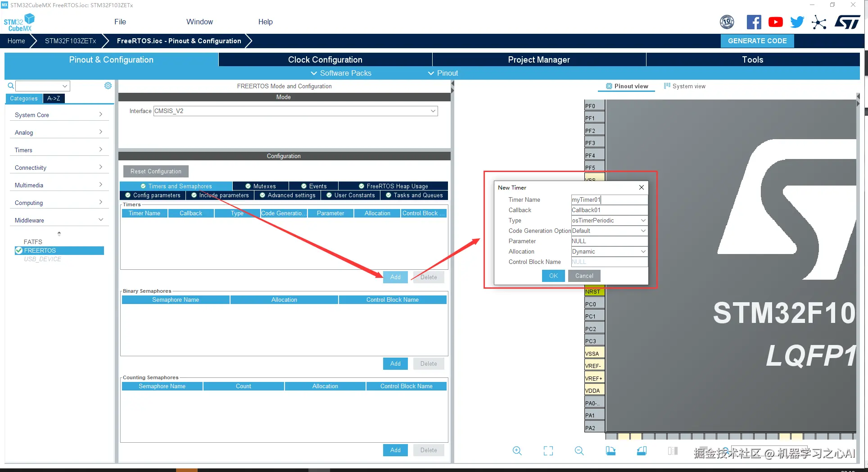The image size is (868, 472).
Task: Open the peripheral search combo box
Action: pyautogui.click(x=42, y=86)
